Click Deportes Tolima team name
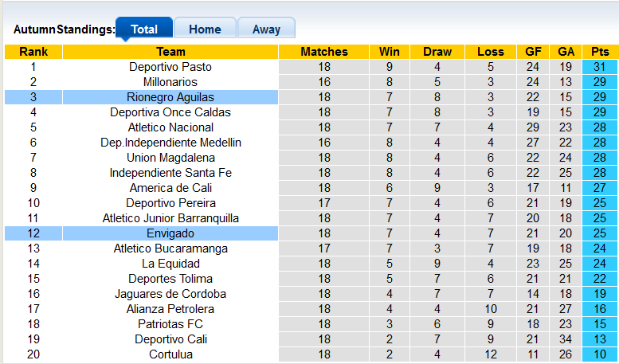The image size is (619, 364). coord(170,279)
